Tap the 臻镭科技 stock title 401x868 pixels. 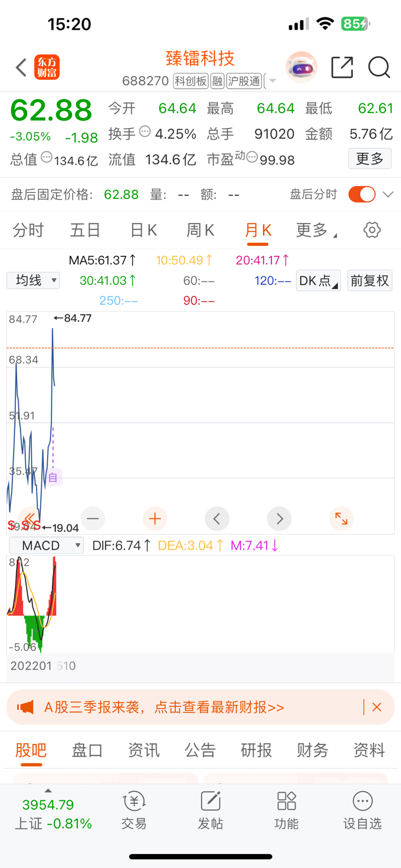coord(200,58)
